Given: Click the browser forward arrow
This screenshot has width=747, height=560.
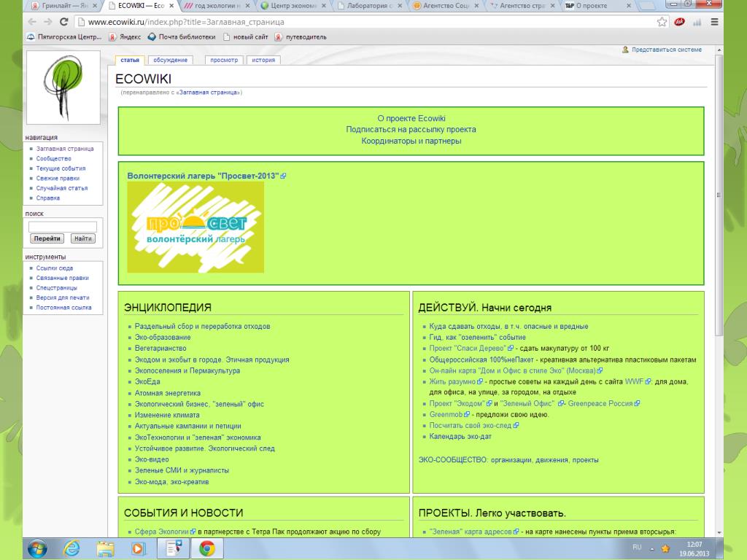Looking at the screenshot, I should point(47,22).
